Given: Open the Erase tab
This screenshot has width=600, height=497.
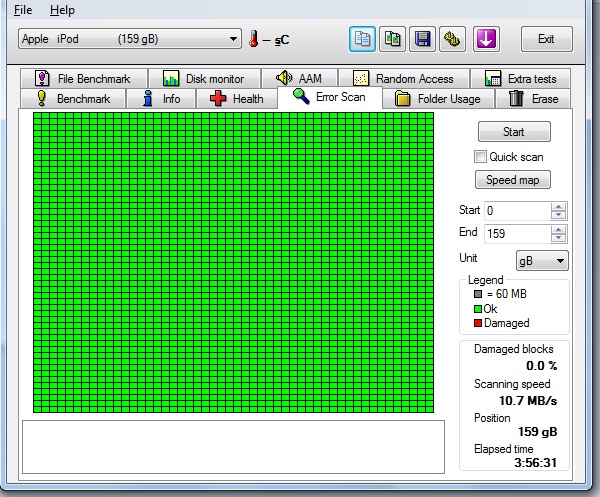Looking at the screenshot, I should 533,98.
